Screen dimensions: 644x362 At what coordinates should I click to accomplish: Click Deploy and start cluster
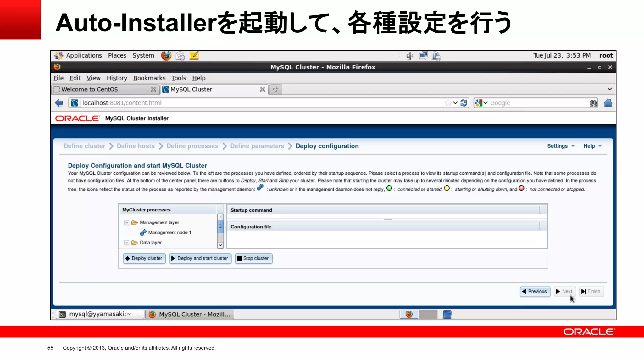(200, 258)
